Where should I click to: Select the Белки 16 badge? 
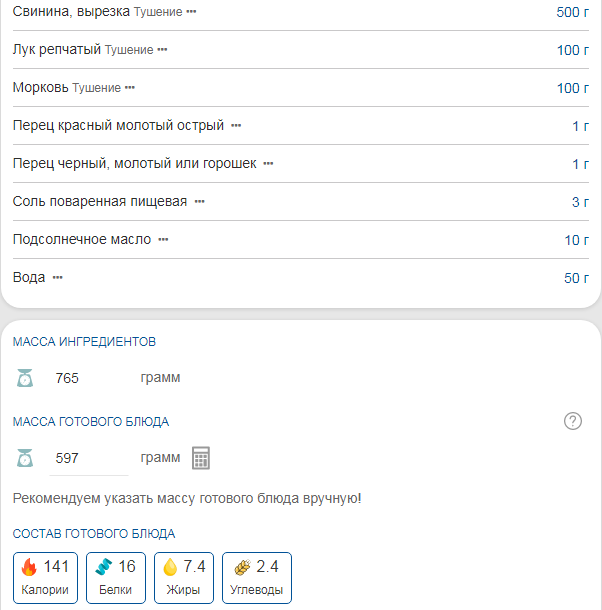[x=116, y=578]
